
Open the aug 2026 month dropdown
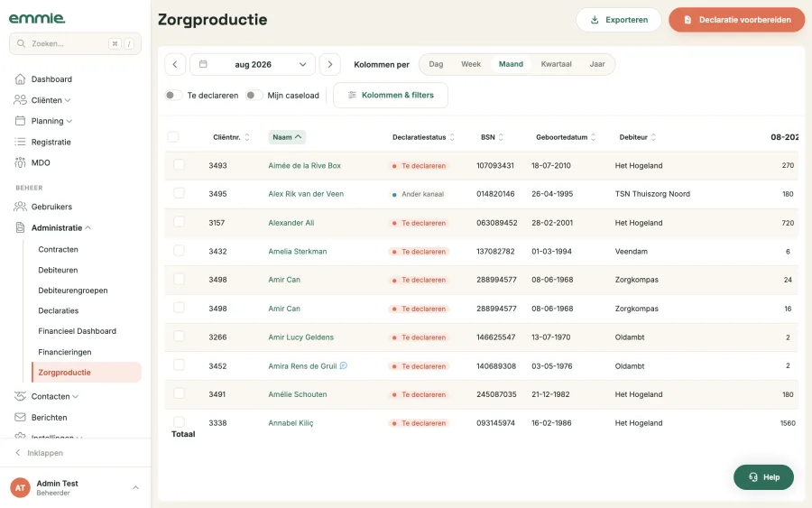tap(253, 64)
